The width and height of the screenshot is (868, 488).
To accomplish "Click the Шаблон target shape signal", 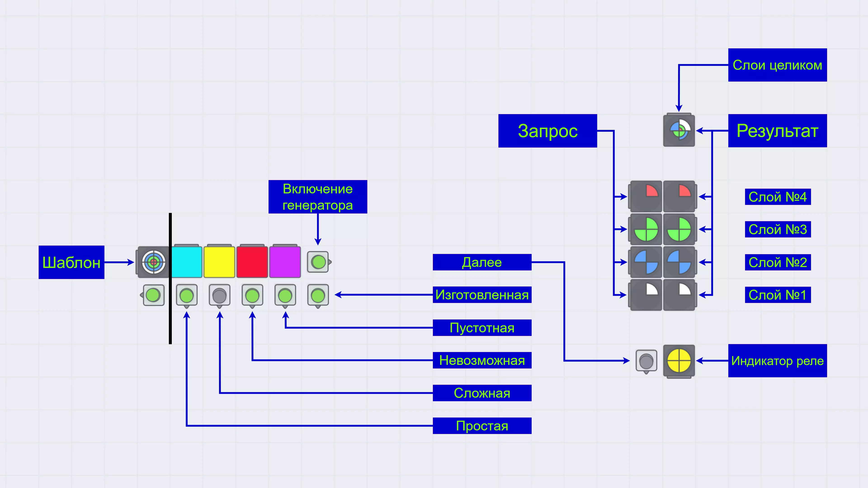I will 153,262.
